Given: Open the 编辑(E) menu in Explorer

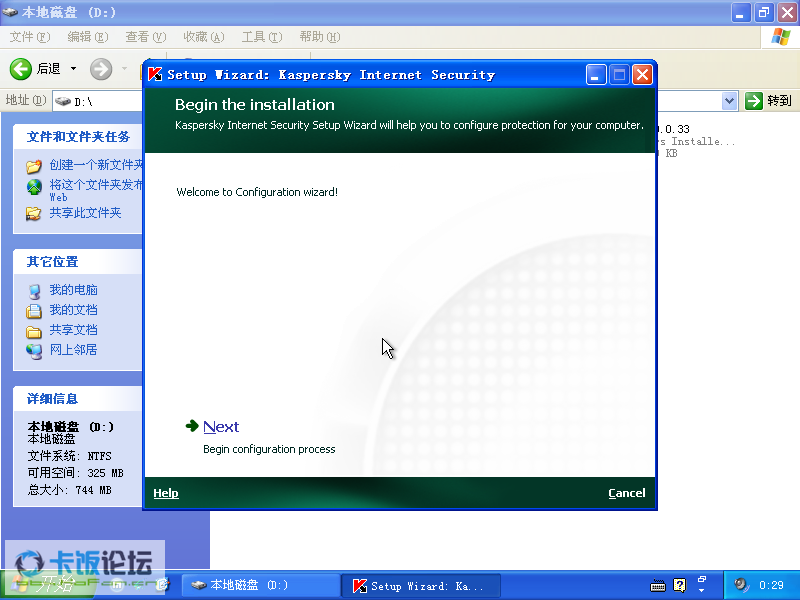Looking at the screenshot, I should pyautogui.click(x=88, y=37).
